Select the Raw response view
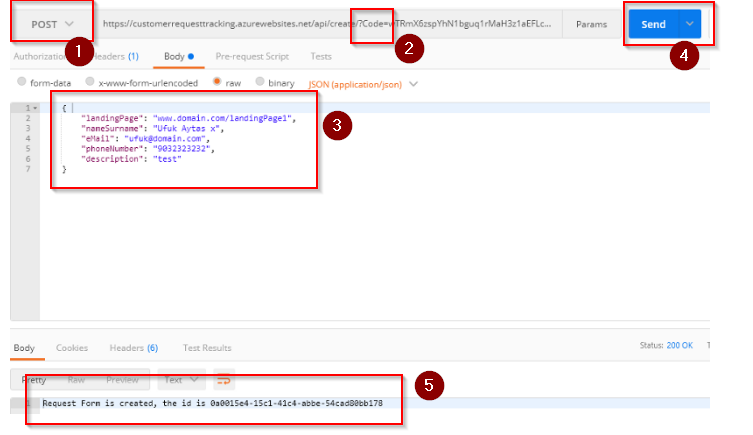Image resolution: width=753 pixels, height=435 pixels. (76, 380)
